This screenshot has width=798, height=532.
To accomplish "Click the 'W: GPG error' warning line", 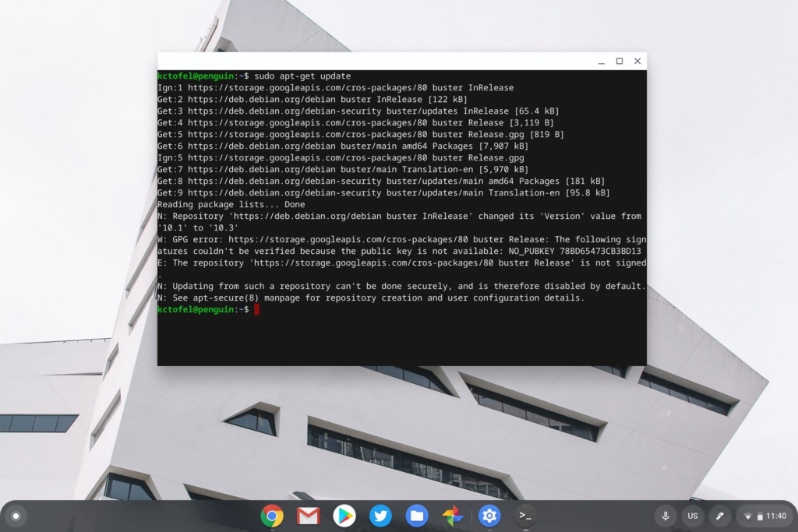I will pyautogui.click(x=402, y=240).
